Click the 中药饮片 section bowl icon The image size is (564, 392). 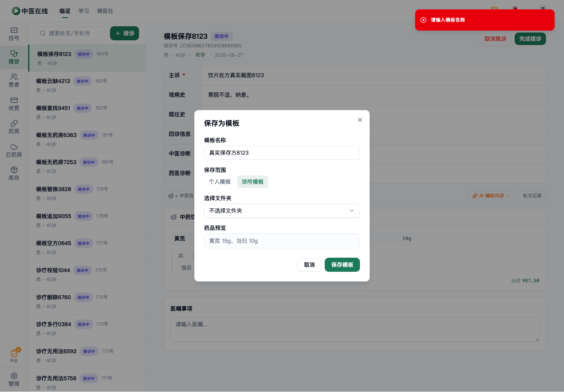(x=174, y=217)
